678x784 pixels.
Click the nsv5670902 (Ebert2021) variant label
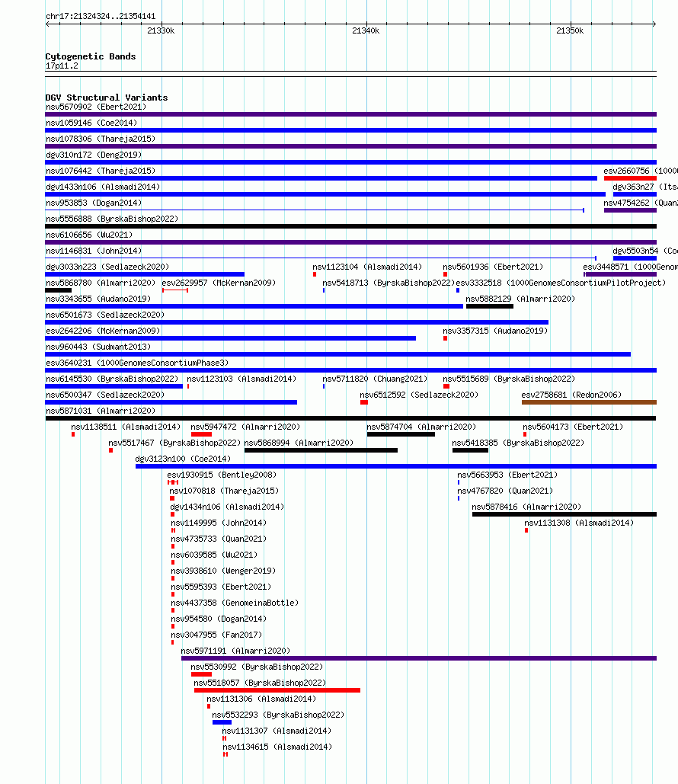tap(96, 107)
